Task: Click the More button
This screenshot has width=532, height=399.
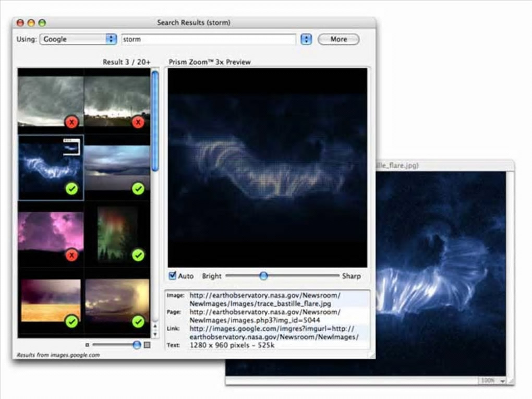Action: point(338,39)
